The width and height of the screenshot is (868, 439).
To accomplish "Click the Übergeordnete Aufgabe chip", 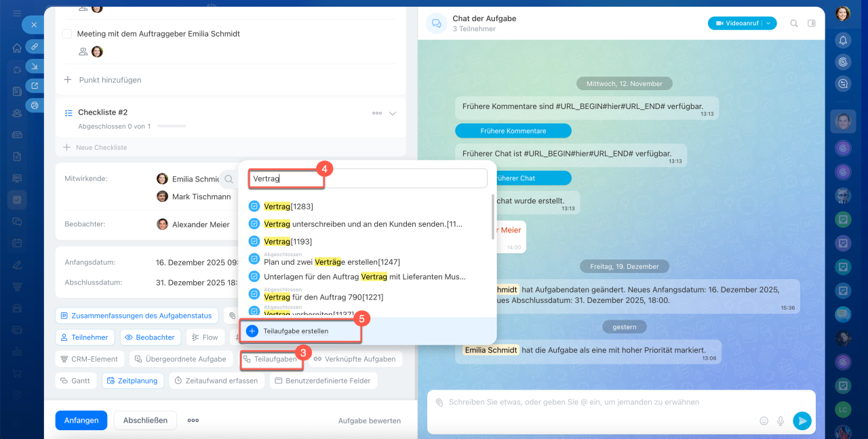I will (180, 359).
